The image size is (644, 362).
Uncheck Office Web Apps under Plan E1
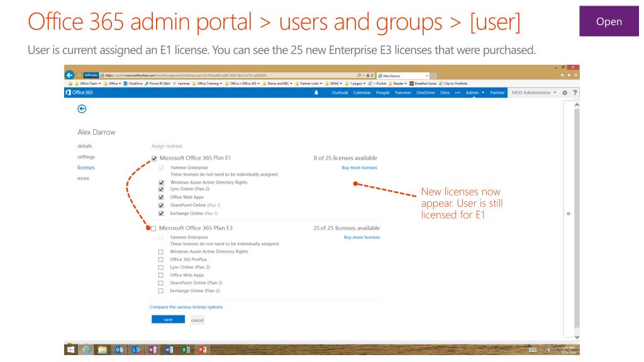(161, 197)
